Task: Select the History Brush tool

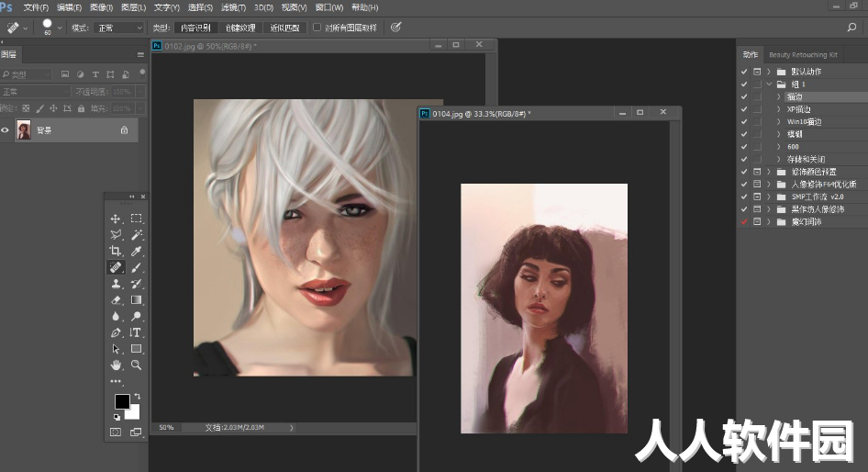Action: (136, 284)
